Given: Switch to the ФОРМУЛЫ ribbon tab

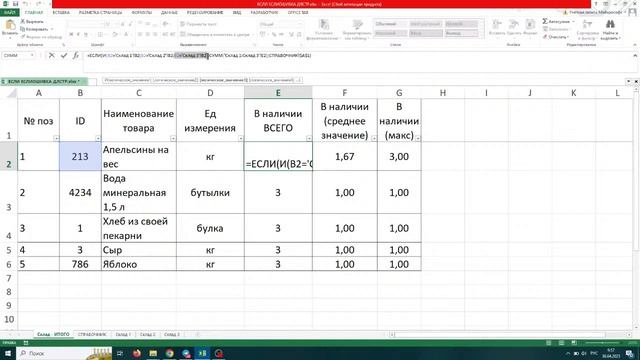Looking at the screenshot, I should coord(142,13).
